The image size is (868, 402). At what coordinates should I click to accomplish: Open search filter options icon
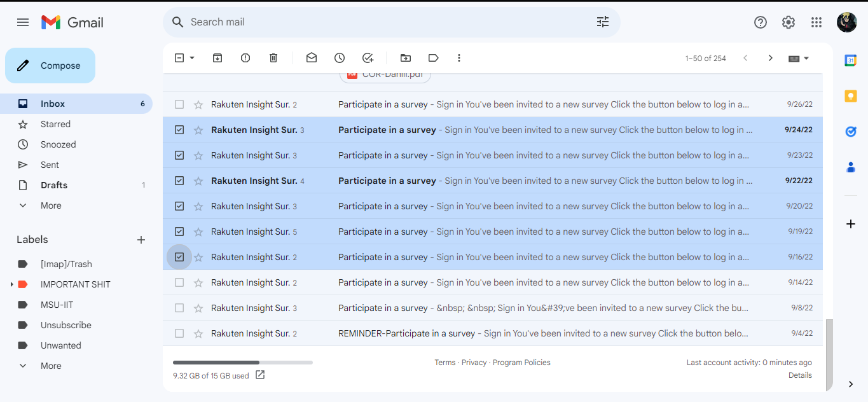point(603,22)
